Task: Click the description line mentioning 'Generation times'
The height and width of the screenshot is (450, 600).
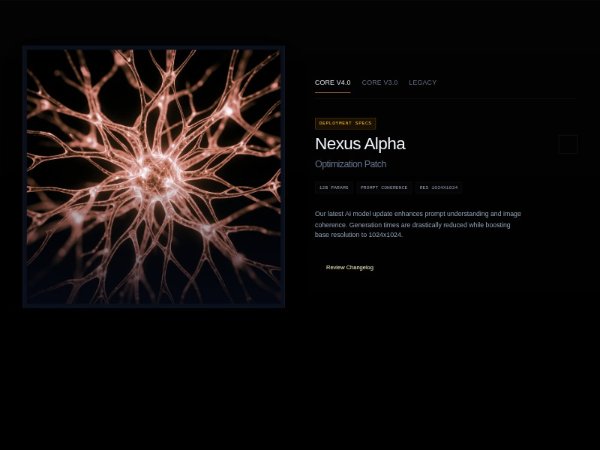Action: click(x=412, y=225)
